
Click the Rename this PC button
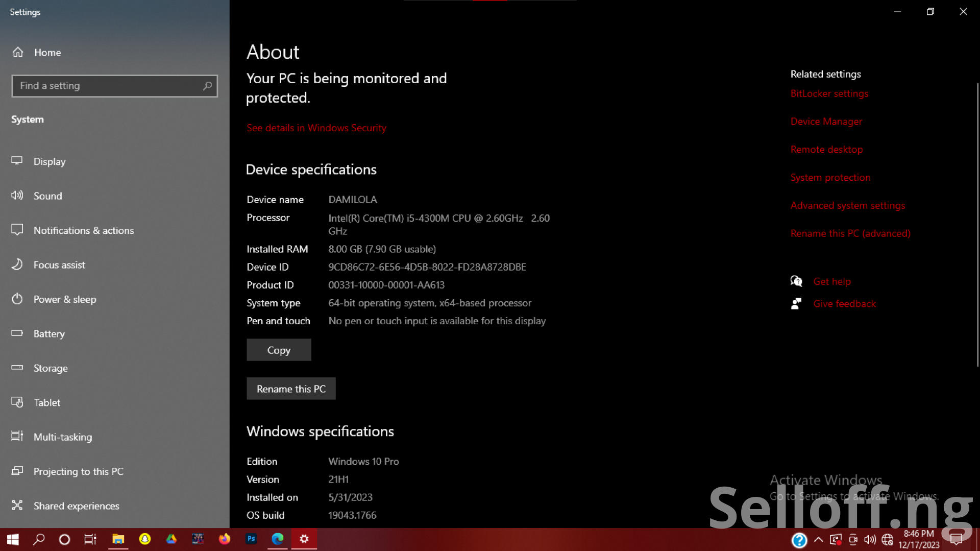(x=291, y=389)
